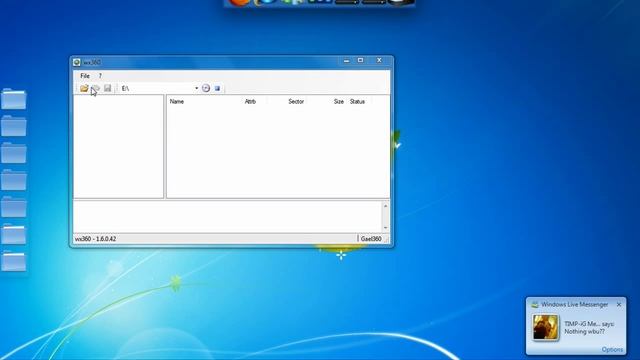Dismiss the Windows Live Messenger notification
Screen dimensions: 640x360
619,304
